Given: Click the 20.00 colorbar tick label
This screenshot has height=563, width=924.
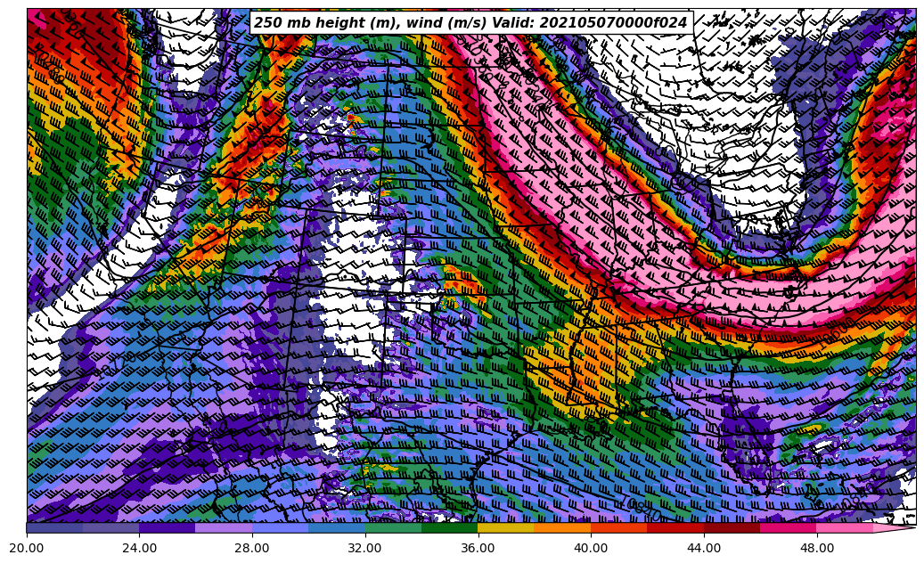Looking at the screenshot, I should (27, 548).
